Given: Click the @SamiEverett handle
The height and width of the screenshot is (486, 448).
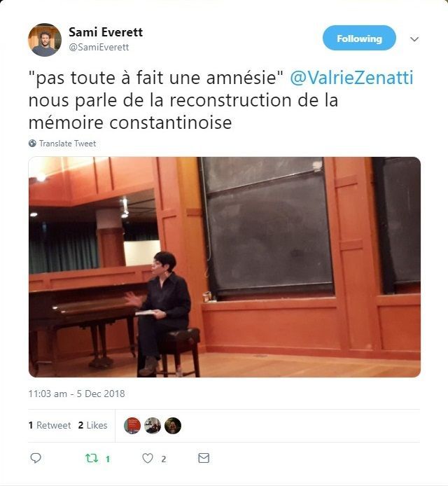Looking at the screenshot, I should 99,47.
